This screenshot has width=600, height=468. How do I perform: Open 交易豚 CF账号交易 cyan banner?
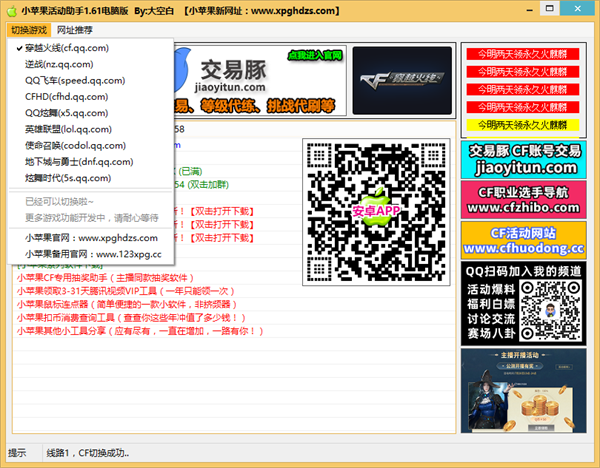coord(523,160)
